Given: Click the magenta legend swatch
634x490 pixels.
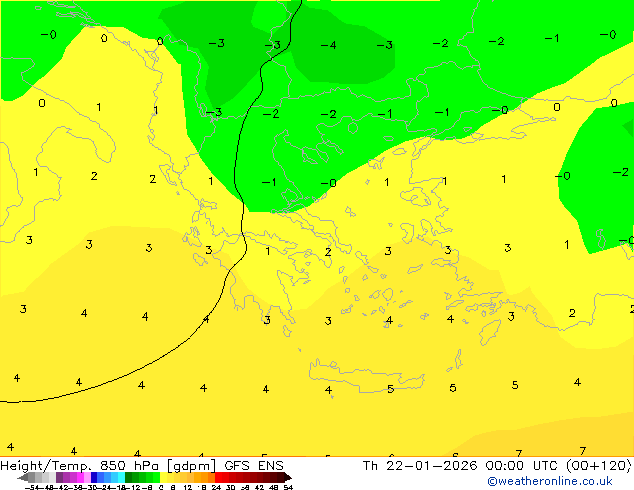Looking at the screenshot, I should coord(80,477).
